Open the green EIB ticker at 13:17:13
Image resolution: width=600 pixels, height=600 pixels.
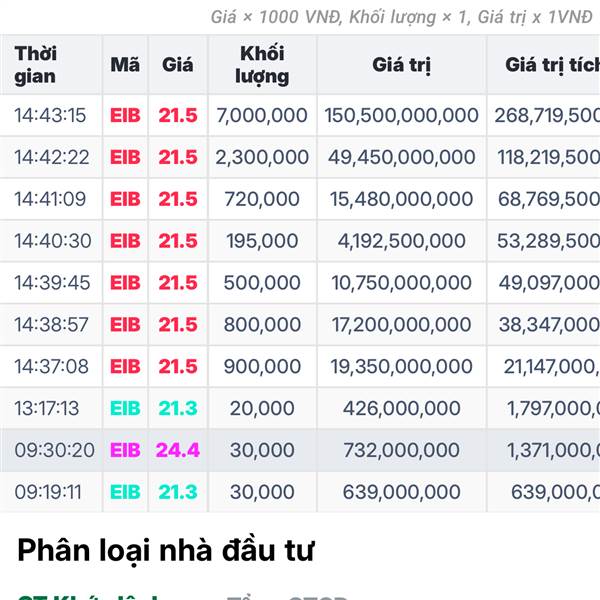click(x=125, y=409)
